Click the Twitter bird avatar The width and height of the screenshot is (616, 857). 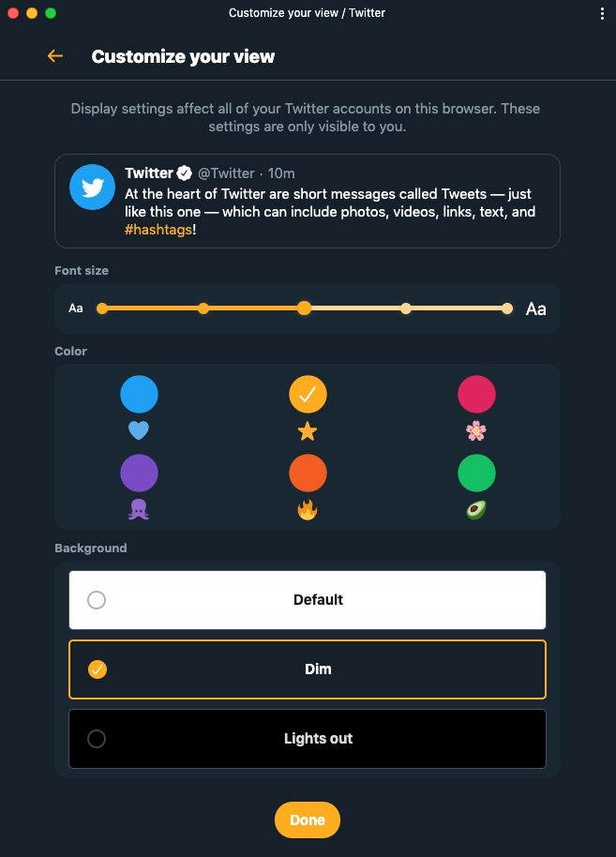point(93,187)
